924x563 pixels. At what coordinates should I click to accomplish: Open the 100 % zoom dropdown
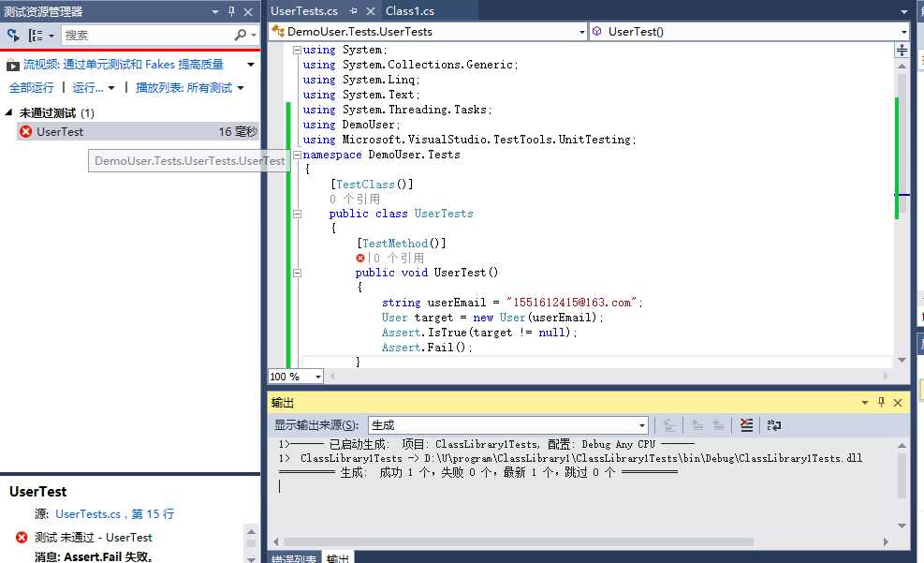pos(318,377)
